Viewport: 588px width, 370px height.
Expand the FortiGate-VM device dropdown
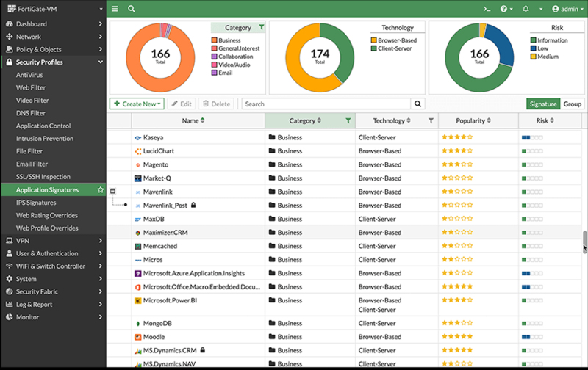(x=101, y=9)
